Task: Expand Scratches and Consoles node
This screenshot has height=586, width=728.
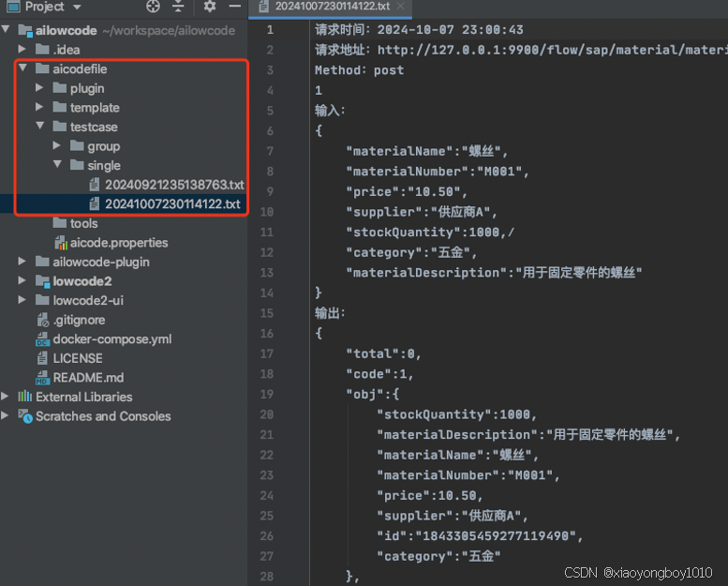Action: tap(5, 416)
